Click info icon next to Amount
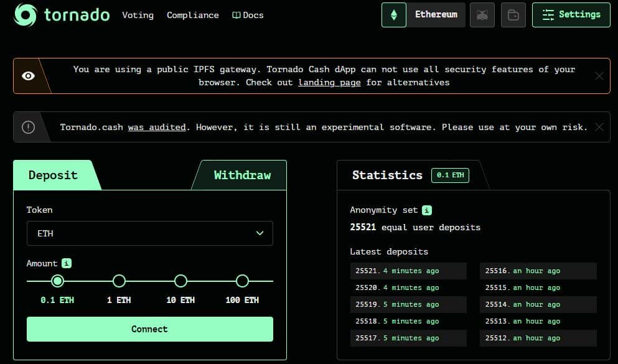This screenshot has height=364, width=618. tap(67, 263)
